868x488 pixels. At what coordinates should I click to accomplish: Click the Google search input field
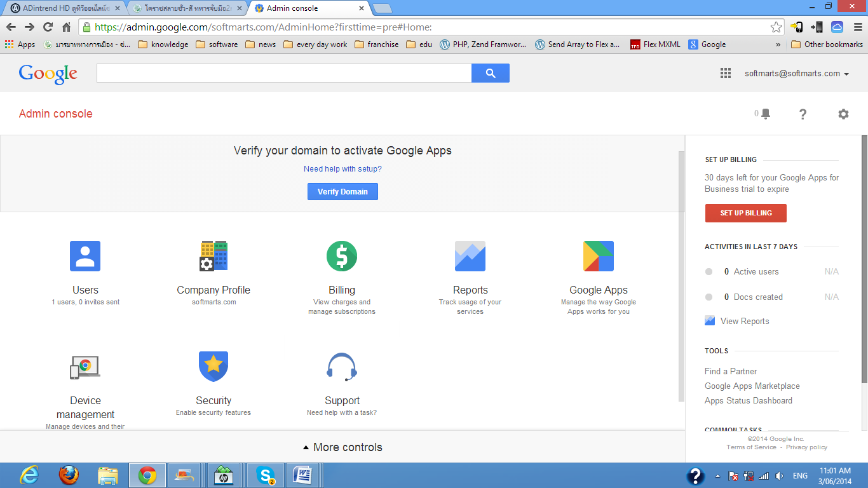tap(284, 73)
